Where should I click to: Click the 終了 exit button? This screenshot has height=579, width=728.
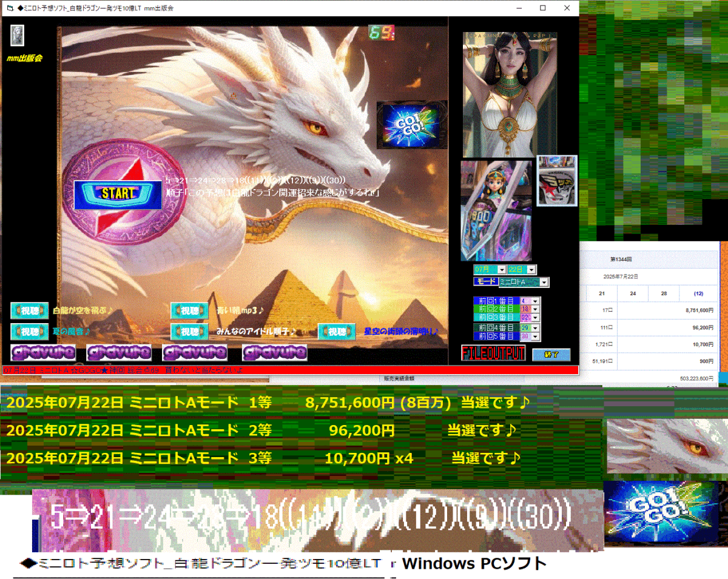(x=551, y=354)
